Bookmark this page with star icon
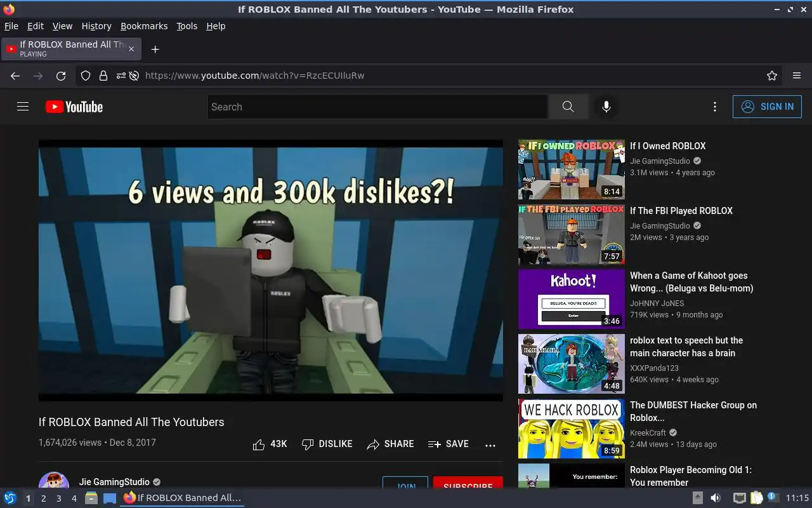 772,76
